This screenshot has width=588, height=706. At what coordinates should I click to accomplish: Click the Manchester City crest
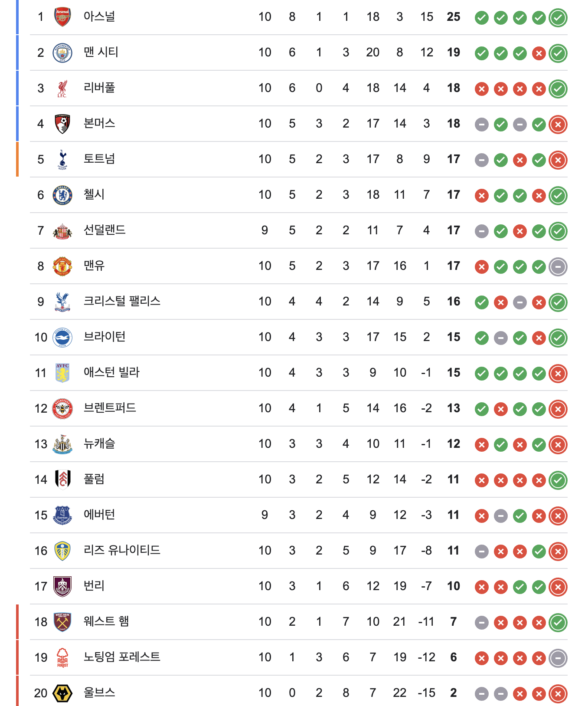click(x=62, y=53)
